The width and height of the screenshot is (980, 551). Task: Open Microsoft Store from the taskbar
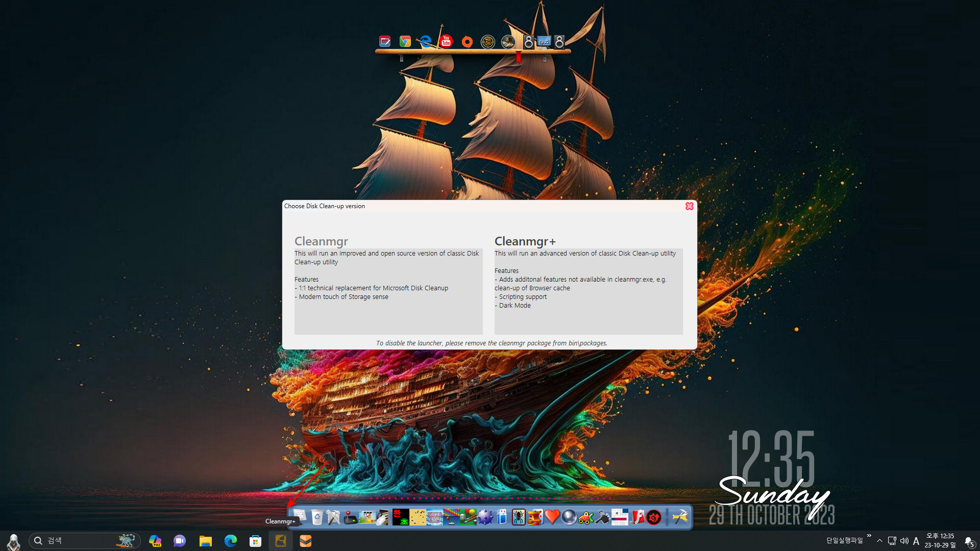pos(256,541)
